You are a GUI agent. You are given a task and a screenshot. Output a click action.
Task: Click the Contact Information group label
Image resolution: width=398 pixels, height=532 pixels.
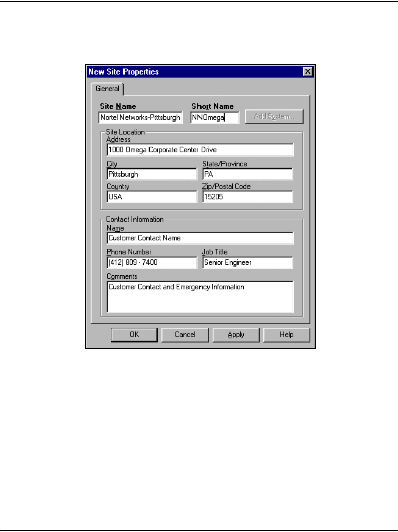135,219
